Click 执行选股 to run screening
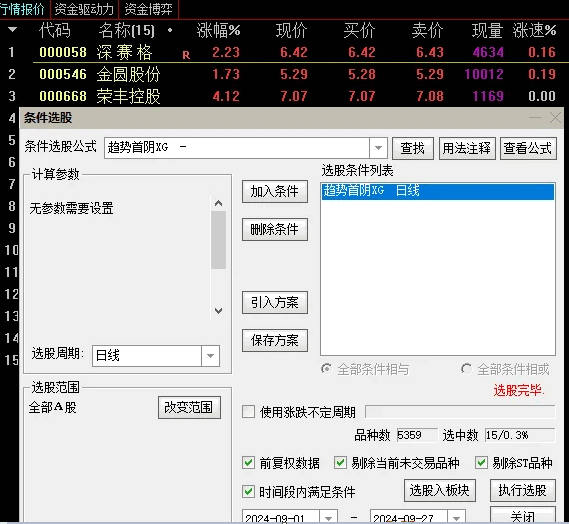This screenshot has width=569, height=524. tap(523, 491)
